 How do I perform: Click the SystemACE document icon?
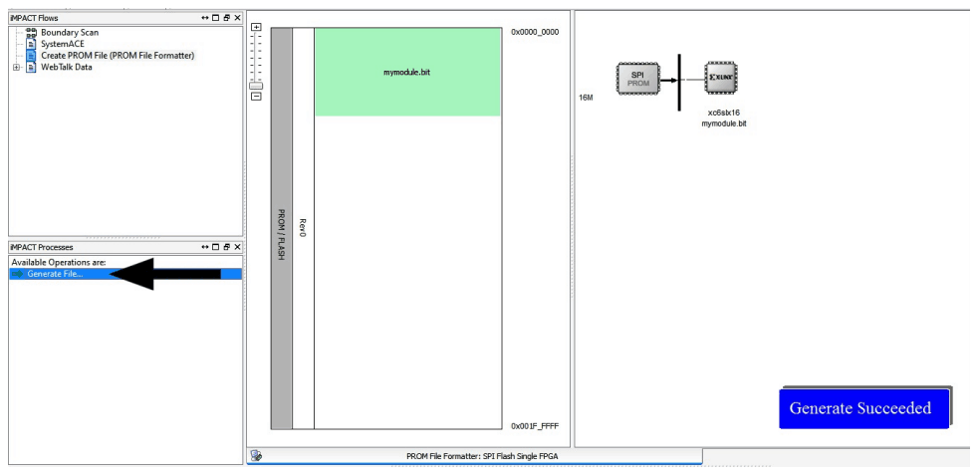coord(30,44)
